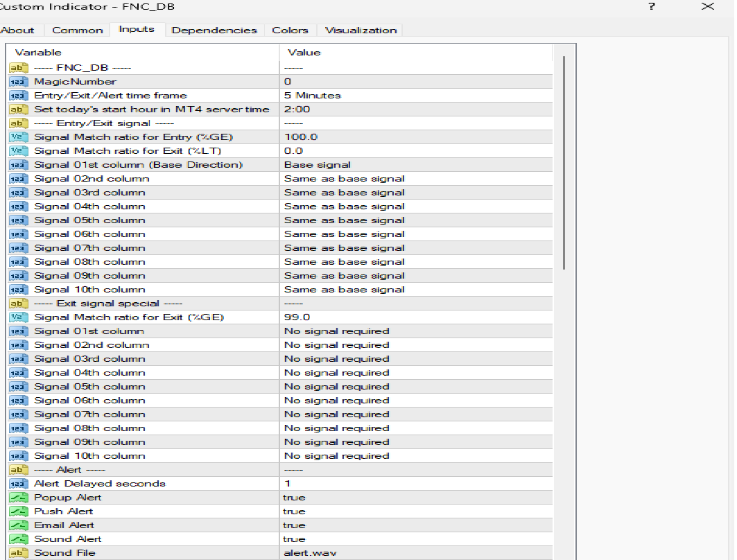This screenshot has width=737, height=560.
Task: Click the icon of exit Signal 02nd column
Action: (x=18, y=345)
